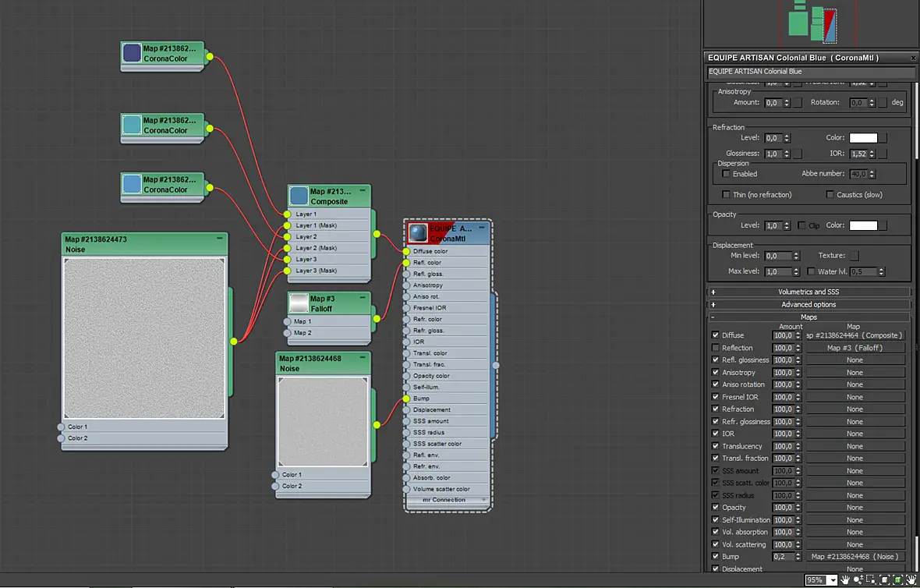The width and height of the screenshot is (920, 588).
Task: Open the Bump Map #2138624468 (Noise) button
Action: pos(855,556)
